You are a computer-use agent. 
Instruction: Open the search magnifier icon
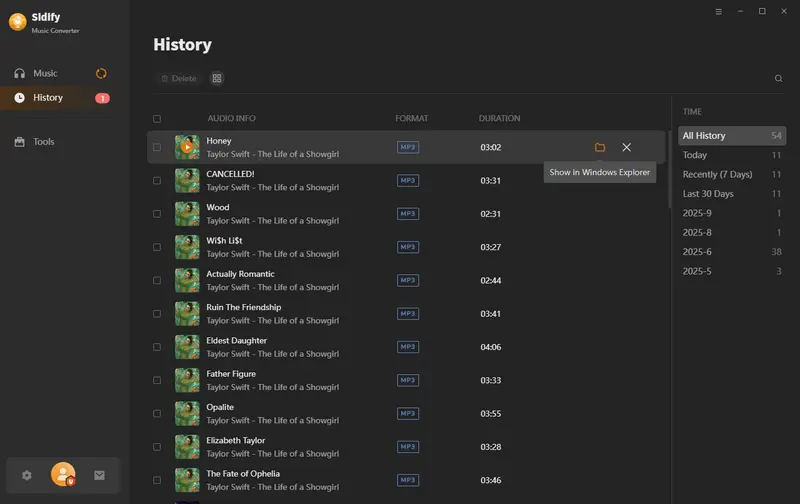click(779, 78)
